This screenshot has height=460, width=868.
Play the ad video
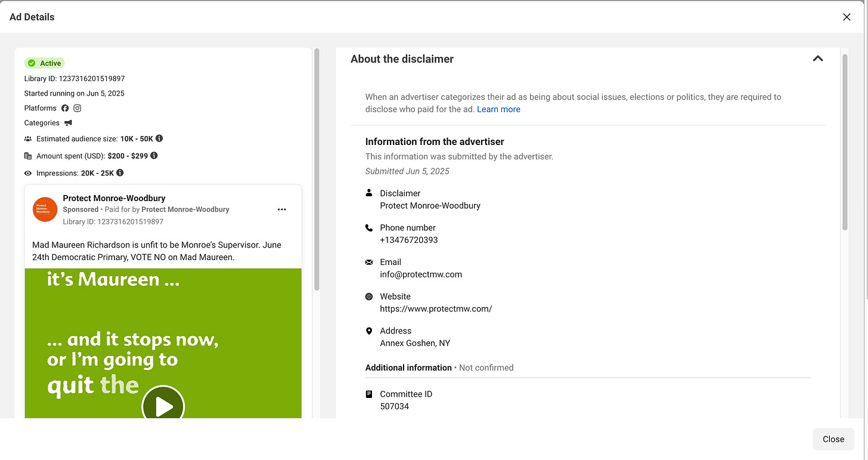(163, 407)
